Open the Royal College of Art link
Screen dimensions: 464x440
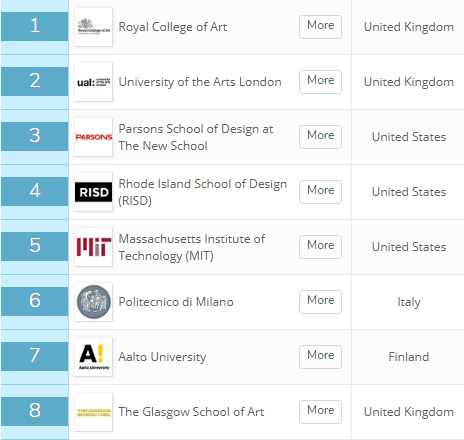(x=173, y=27)
